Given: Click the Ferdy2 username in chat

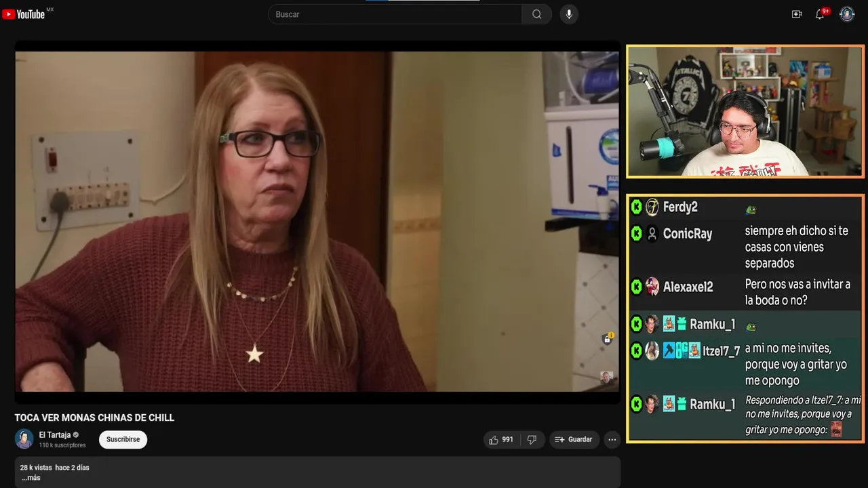Looking at the screenshot, I should click(680, 207).
